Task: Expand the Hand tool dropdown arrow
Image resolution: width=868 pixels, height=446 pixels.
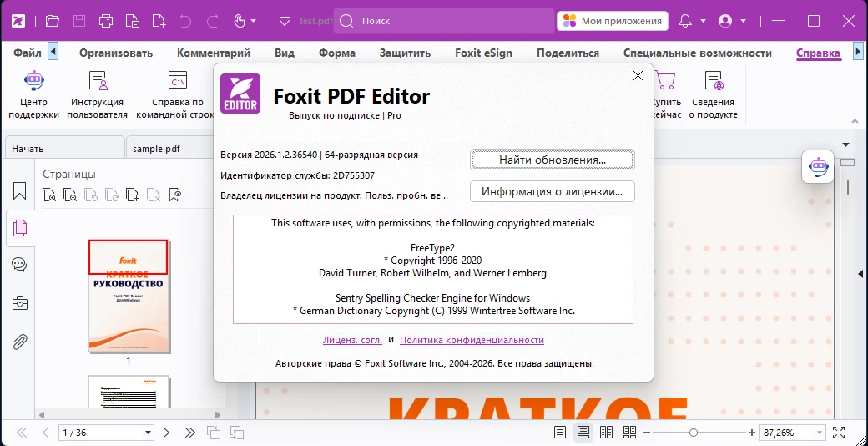Action: click(254, 21)
